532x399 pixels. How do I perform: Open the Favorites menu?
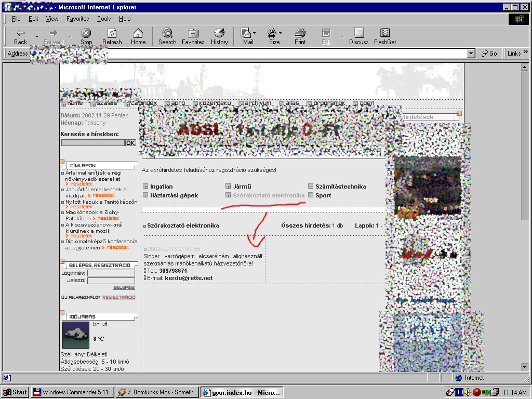click(77, 19)
